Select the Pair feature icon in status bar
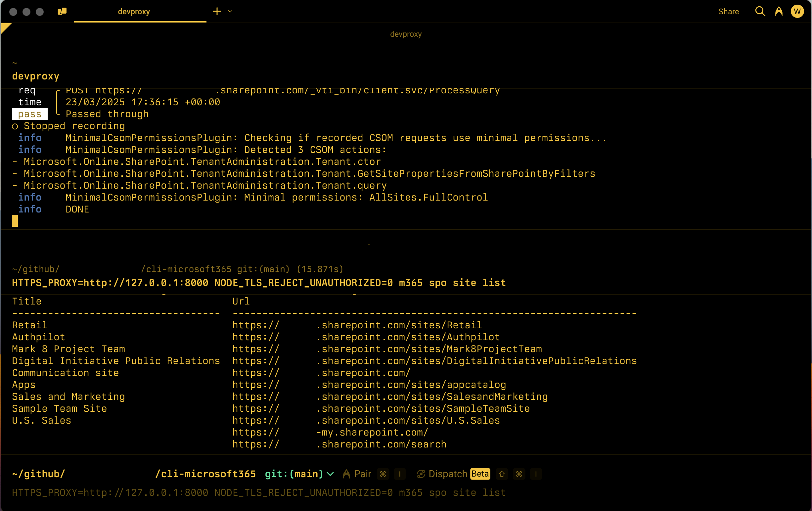Screen dimensions: 812x511 click(x=347, y=474)
